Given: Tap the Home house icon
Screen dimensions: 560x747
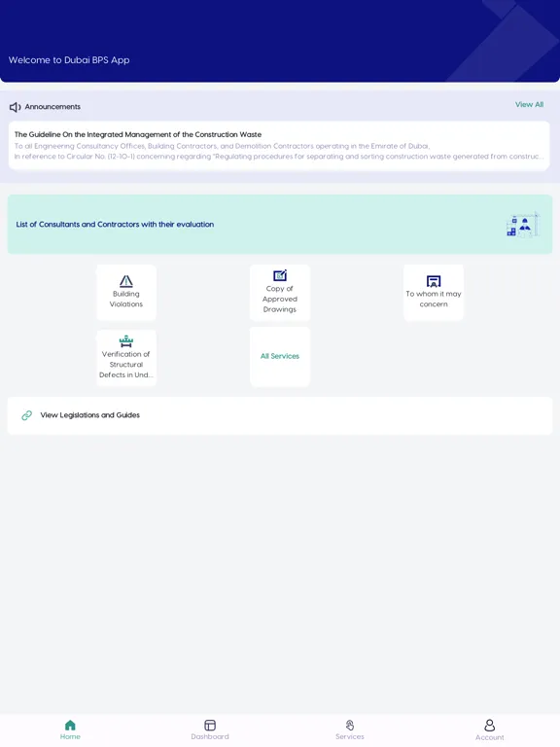Looking at the screenshot, I should pyautogui.click(x=70, y=725).
